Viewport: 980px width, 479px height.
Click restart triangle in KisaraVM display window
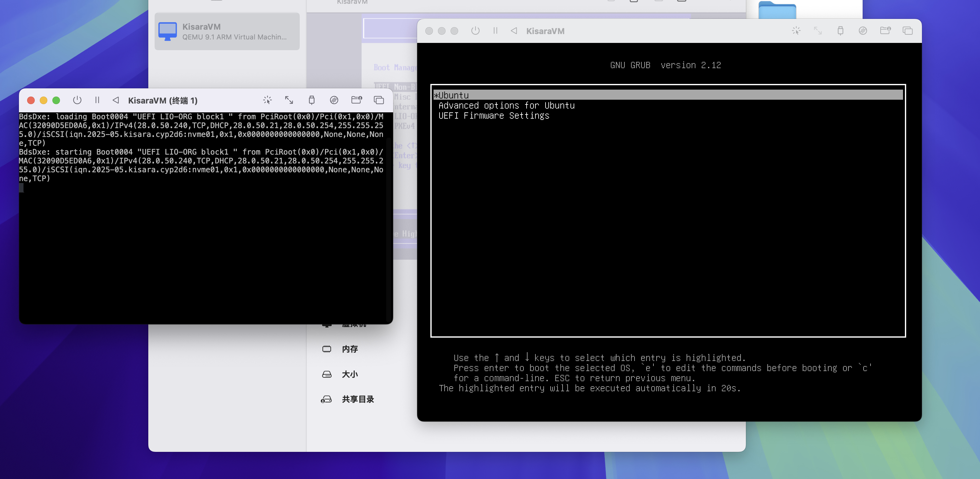[x=514, y=31]
